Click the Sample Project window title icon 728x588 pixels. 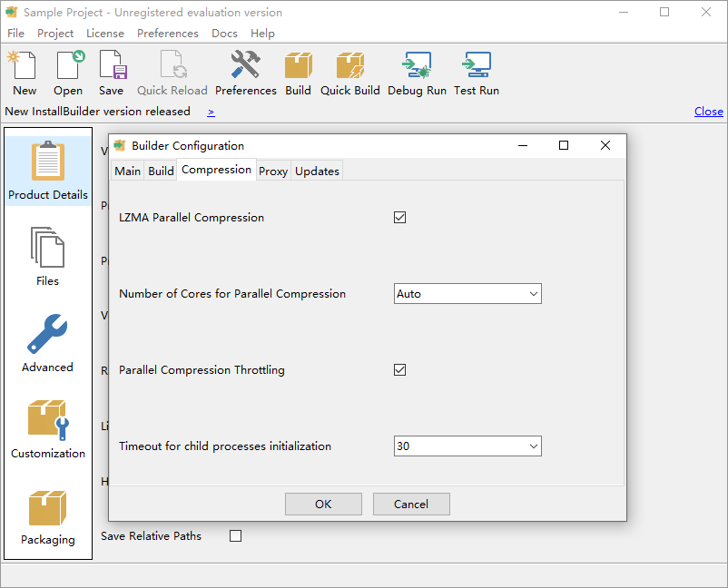tap(12, 12)
